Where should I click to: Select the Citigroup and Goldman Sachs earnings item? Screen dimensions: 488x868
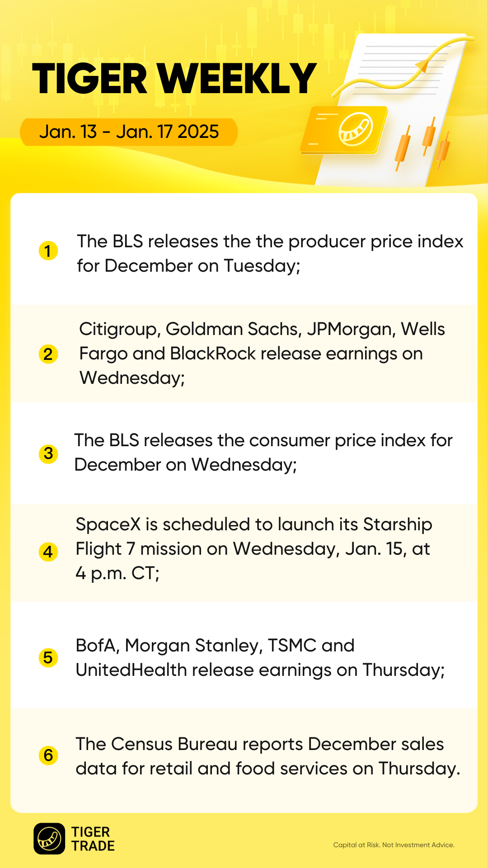click(x=262, y=354)
